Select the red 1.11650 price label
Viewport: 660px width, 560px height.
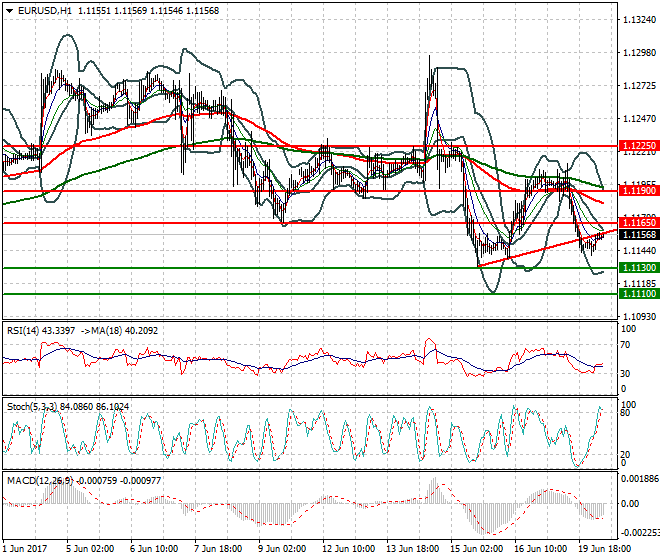coord(638,222)
